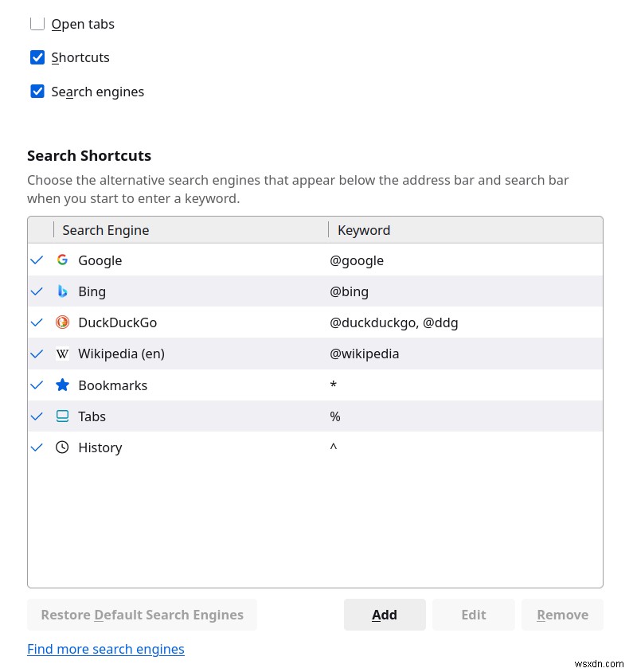
Task: Toggle the checkmark for Wikipedia (en) row
Action: coord(37,354)
